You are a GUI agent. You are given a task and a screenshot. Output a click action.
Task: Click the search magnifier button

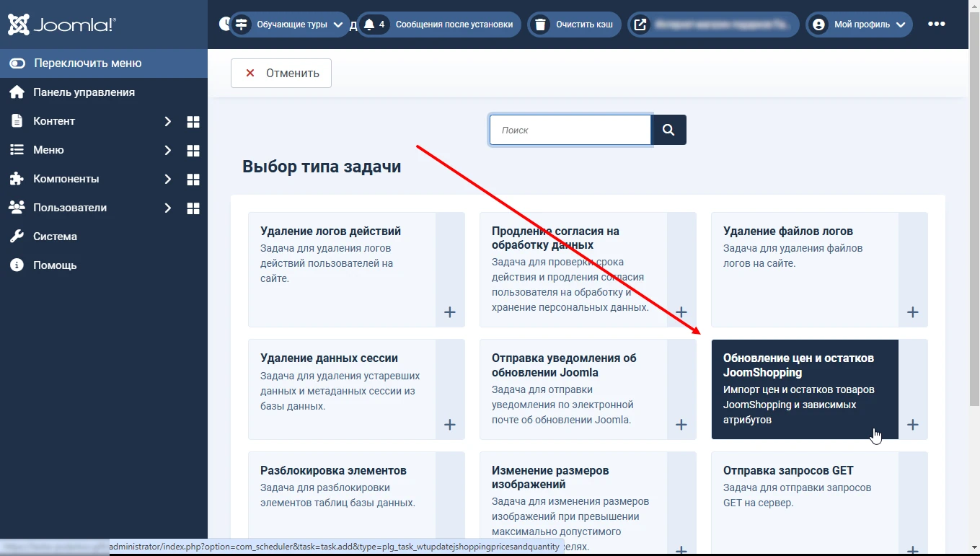point(668,130)
